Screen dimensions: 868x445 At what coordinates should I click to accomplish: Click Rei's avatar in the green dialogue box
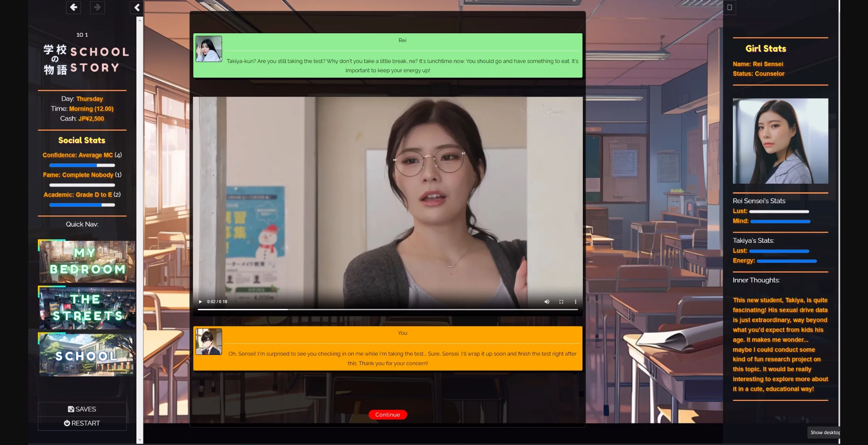click(208, 48)
